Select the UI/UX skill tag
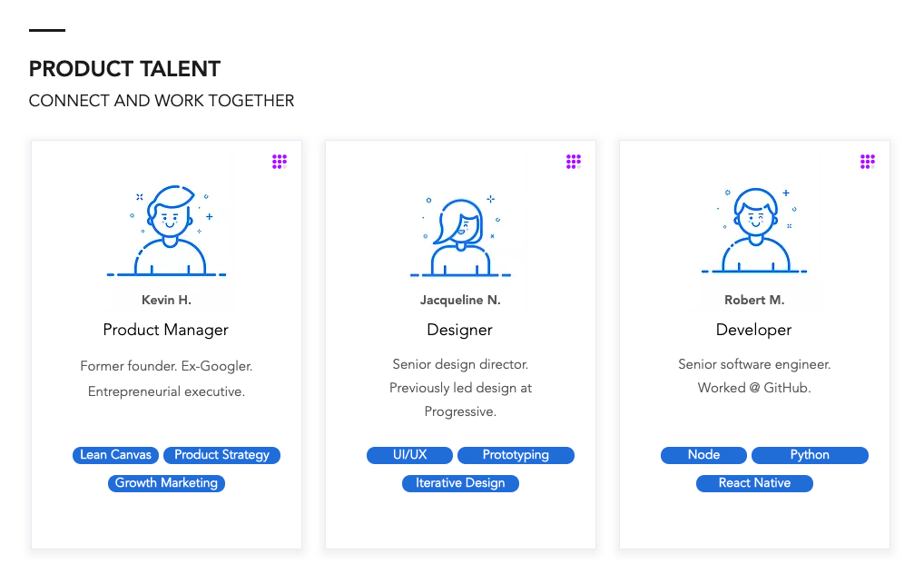Viewport: 924px width, 574px height. click(x=409, y=455)
